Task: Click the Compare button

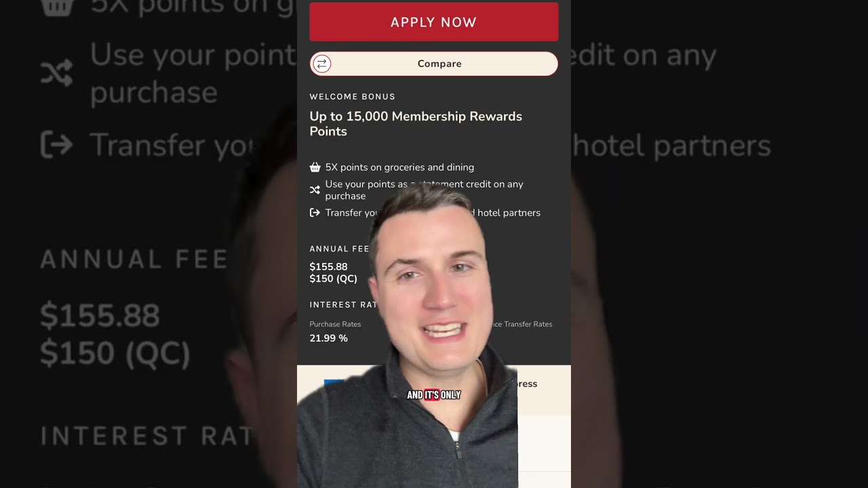Action: click(x=434, y=64)
